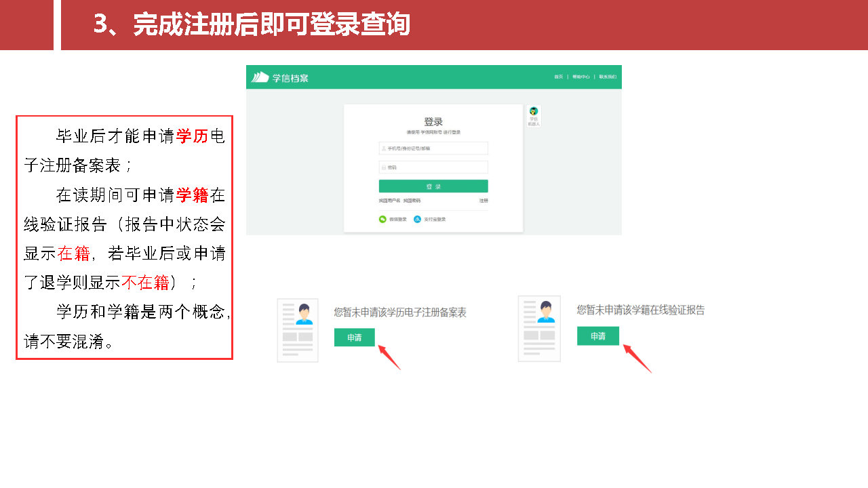868x488 pixels.
Task: Click the 找回用户名 link
Action: point(389,201)
